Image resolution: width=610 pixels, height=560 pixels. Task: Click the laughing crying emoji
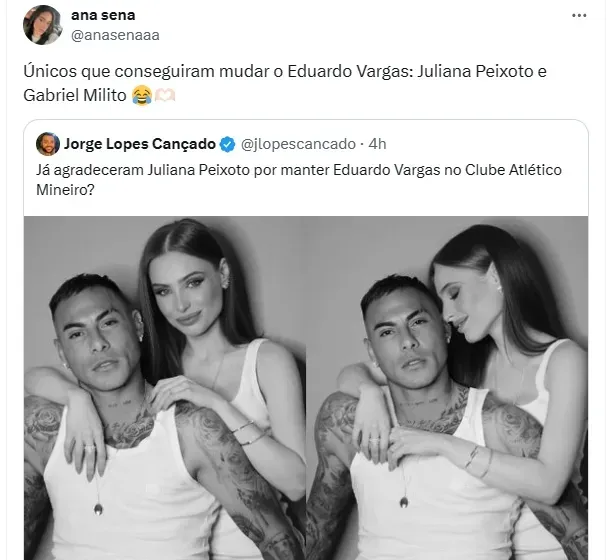click(x=142, y=96)
